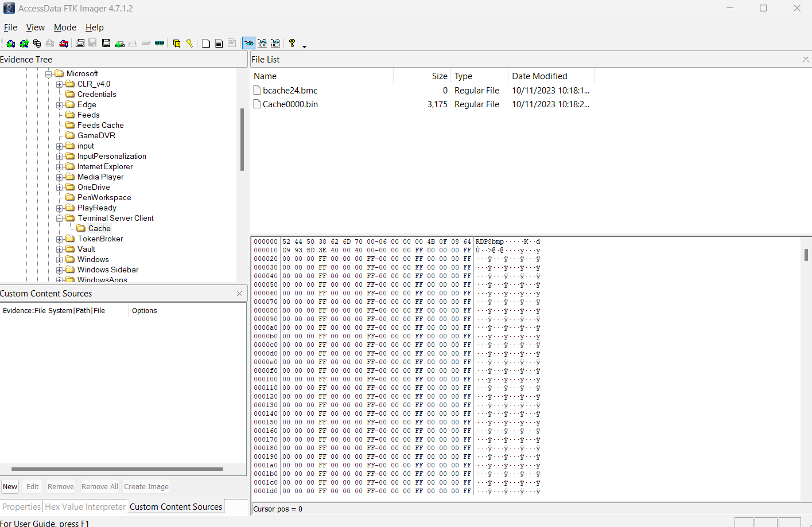Collapse the Microsoft folder node
The height and width of the screenshot is (527, 812).
tap(49, 74)
